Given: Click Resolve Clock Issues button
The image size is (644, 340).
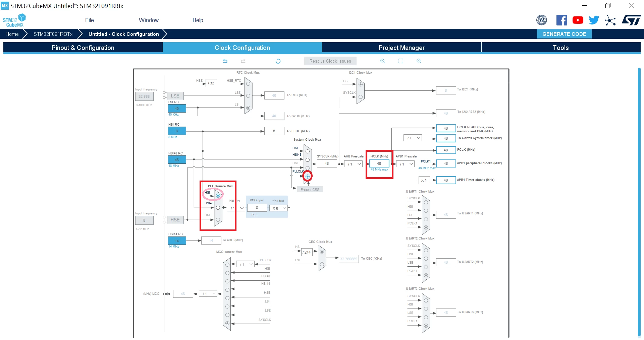Looking at the screenshot, I should coord(330,61).
